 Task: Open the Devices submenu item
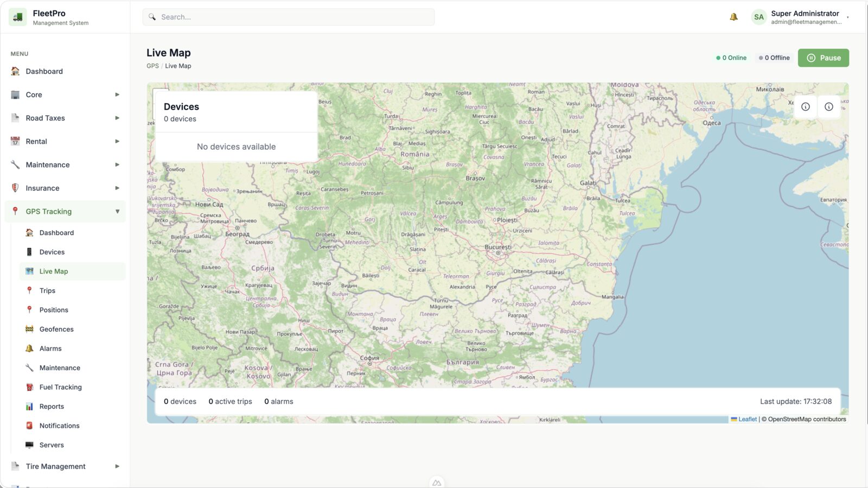72,252
